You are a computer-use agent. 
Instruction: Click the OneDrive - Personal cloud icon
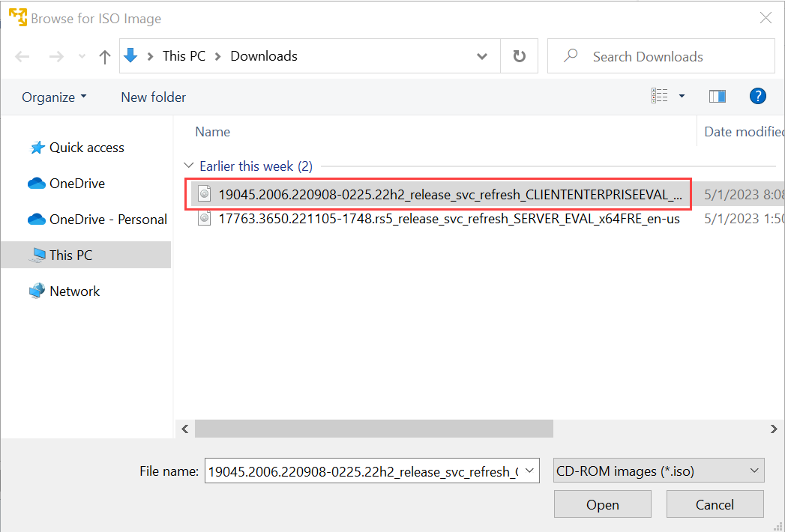(37, 220)
